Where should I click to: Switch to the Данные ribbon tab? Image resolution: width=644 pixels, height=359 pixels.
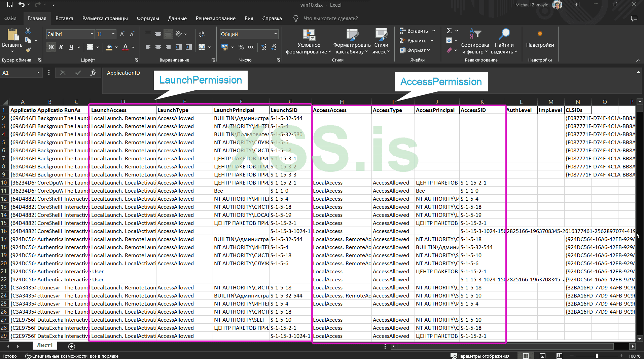177,18
